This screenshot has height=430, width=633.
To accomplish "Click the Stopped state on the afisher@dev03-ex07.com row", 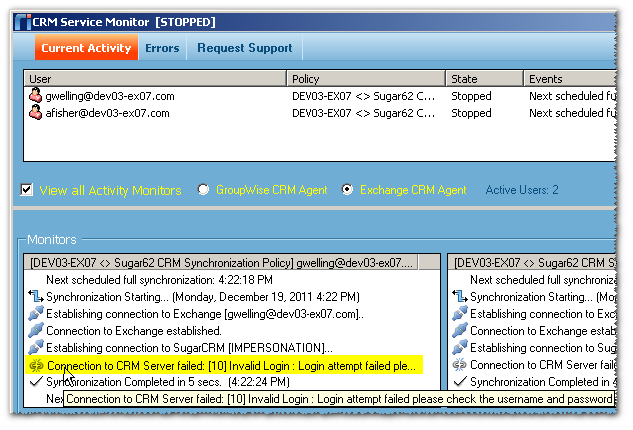I will coord(471,113).
